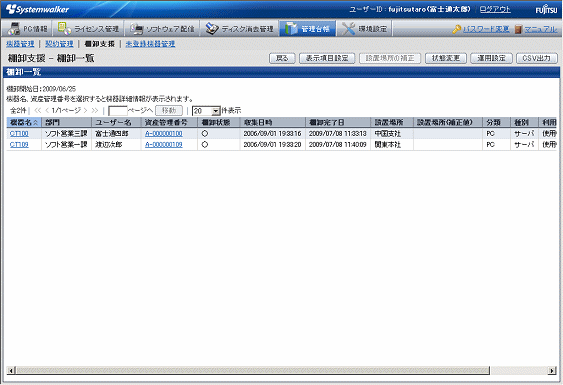Click the 状態変更 button
Viewport: 563px width, 385px height.
446,58
